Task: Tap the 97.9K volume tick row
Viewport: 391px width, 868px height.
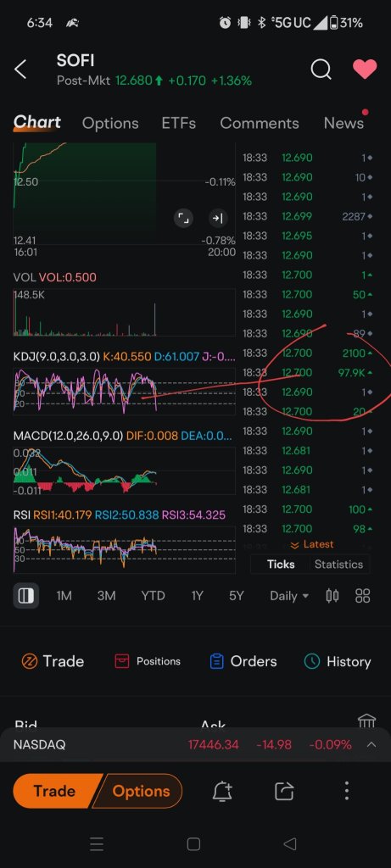Action: pos(307,373)
